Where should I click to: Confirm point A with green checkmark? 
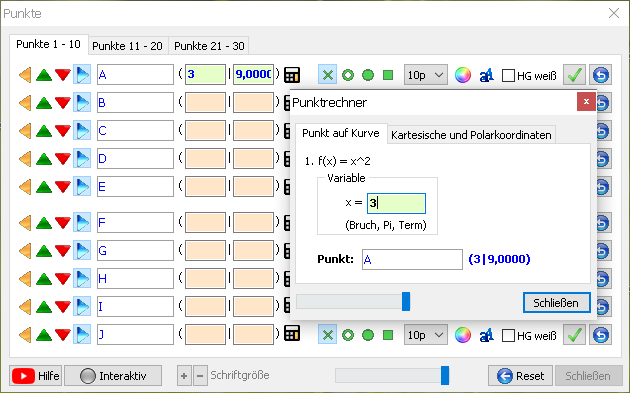575,75
